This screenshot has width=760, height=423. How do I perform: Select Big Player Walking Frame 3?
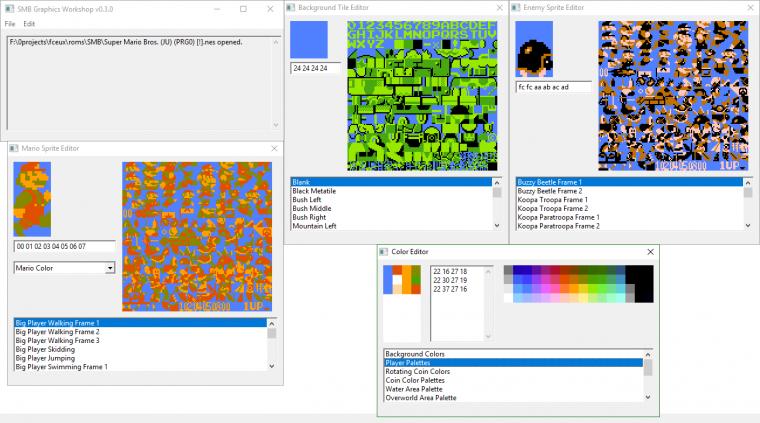click(x=141, y=340)
